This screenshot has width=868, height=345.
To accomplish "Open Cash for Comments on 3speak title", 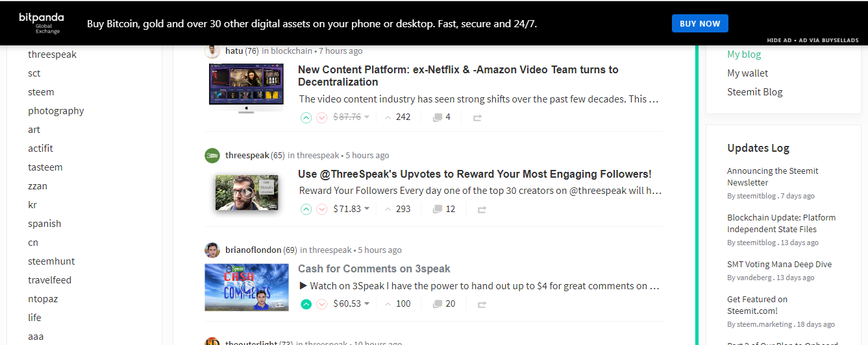I will point(374,268).
